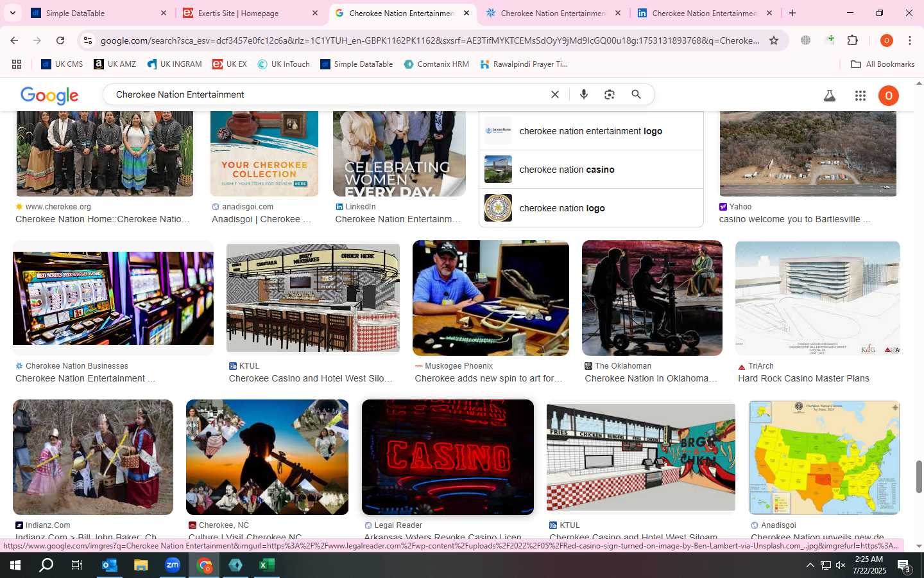Search by image with Lens icon
This screenshot has height=578, width=924.
(610, 94)
